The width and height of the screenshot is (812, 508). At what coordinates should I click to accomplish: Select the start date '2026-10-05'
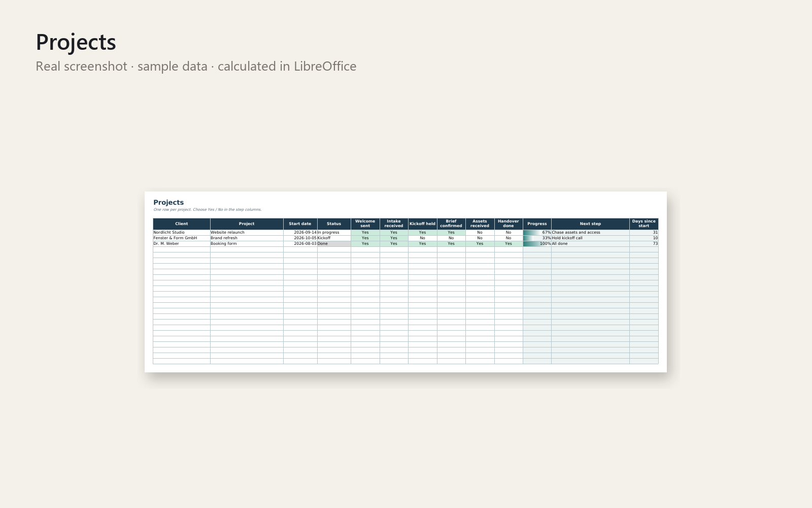click(x=300, y=238)
